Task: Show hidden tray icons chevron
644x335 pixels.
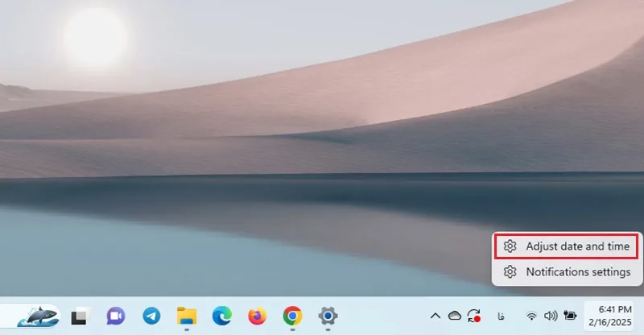Action: [x=436, y=316]
